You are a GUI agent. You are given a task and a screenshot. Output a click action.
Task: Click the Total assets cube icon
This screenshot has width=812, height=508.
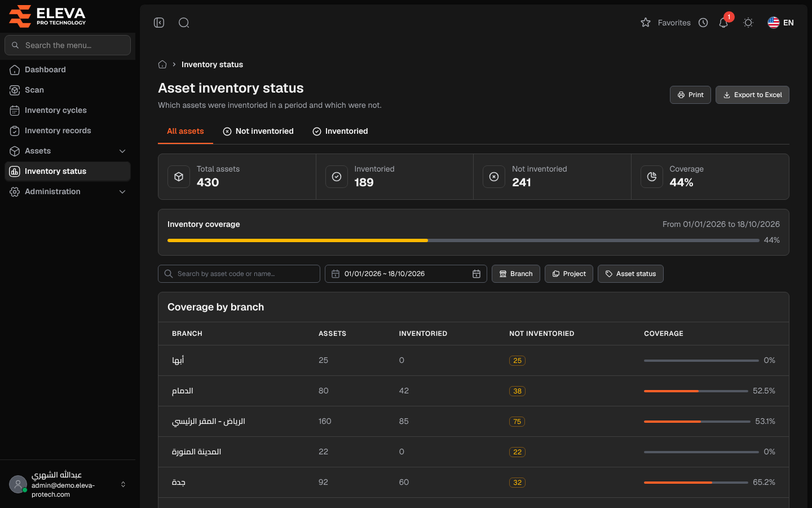[179, 177]
